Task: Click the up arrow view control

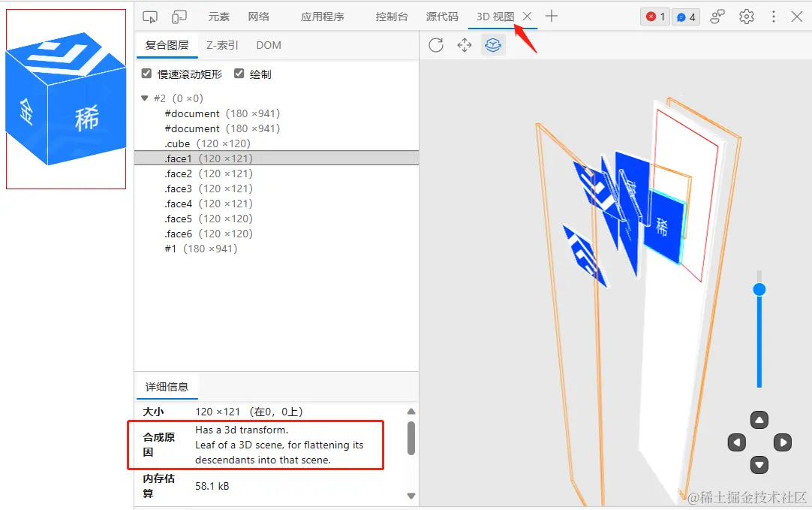Action: [759, 420]
